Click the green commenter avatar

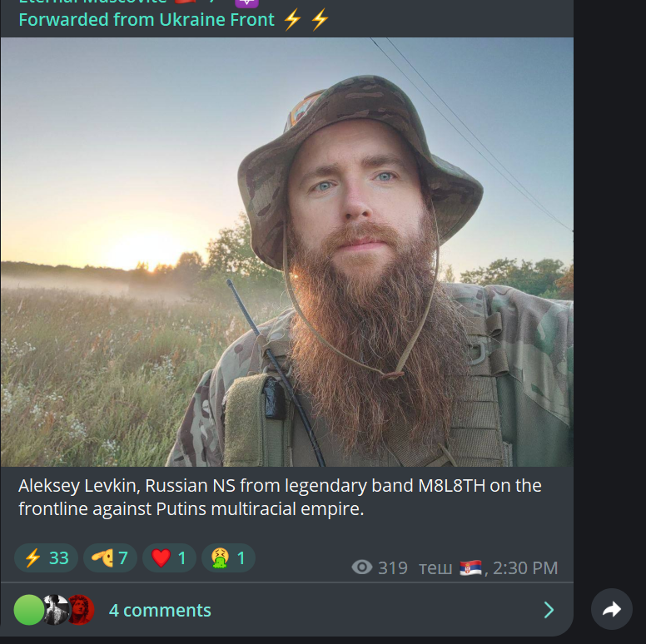(29, 610)
